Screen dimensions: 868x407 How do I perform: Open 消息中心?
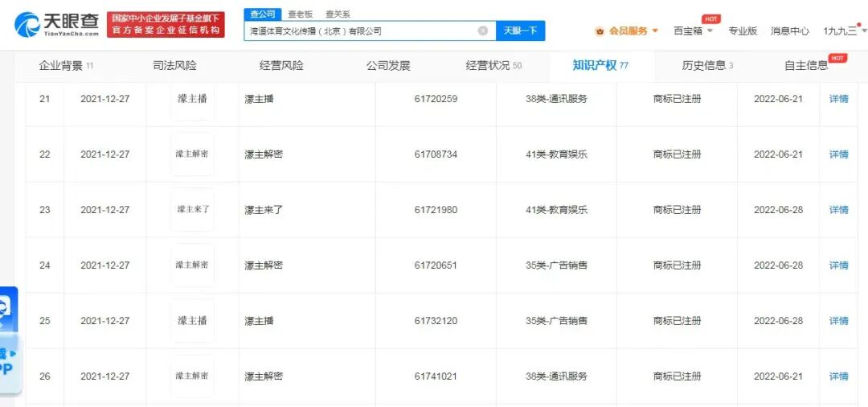pos(790,31)
